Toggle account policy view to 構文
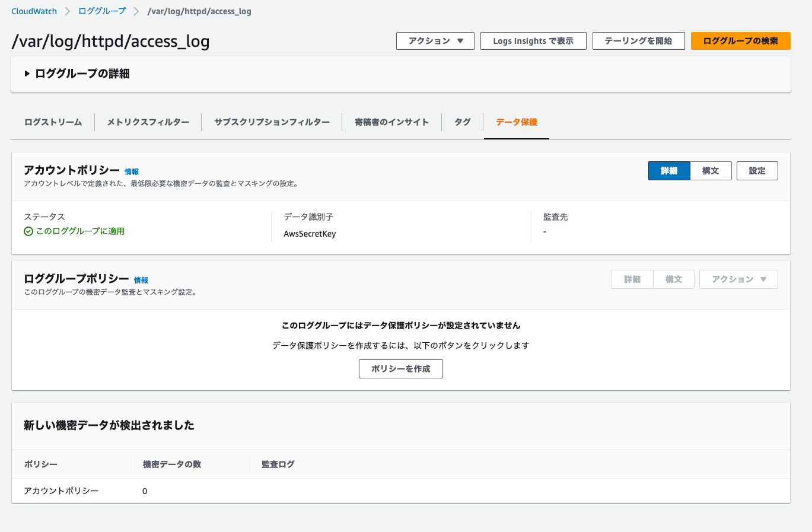The height and width of the screenshot is (532, 812). pos(711,171)
